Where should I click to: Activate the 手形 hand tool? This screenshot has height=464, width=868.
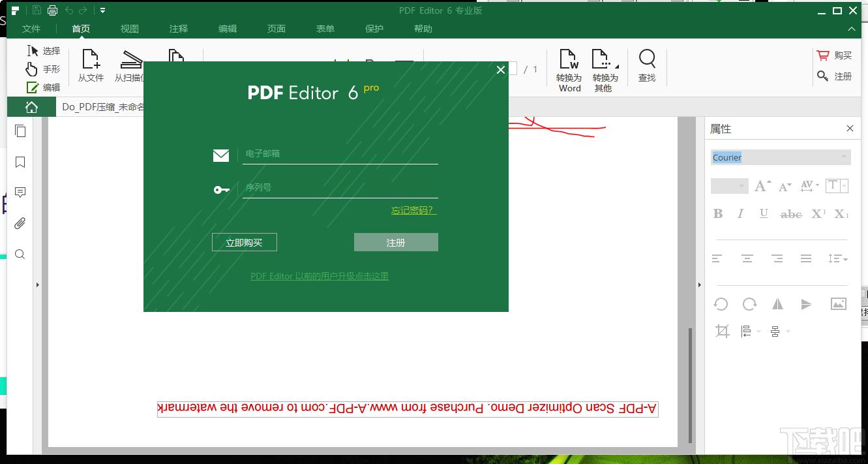click(x=43, y=69)
